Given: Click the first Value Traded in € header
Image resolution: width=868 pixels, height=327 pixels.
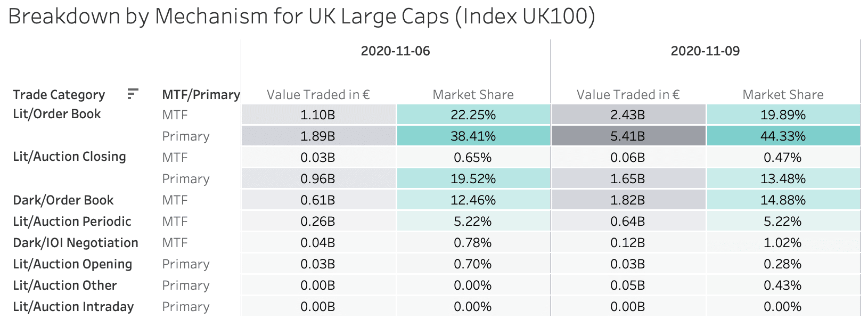Looking at the screenshot, I should [x=318, y=95].
